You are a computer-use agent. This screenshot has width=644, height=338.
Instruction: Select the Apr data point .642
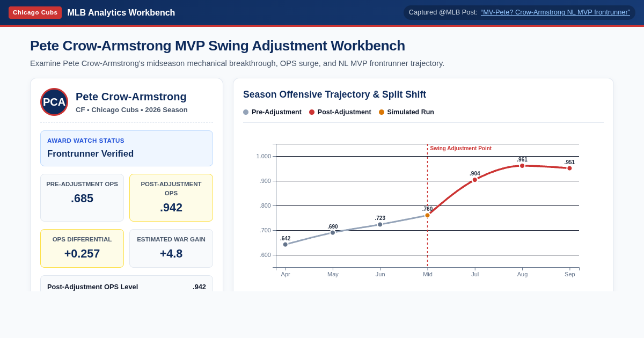pos(286,245)
